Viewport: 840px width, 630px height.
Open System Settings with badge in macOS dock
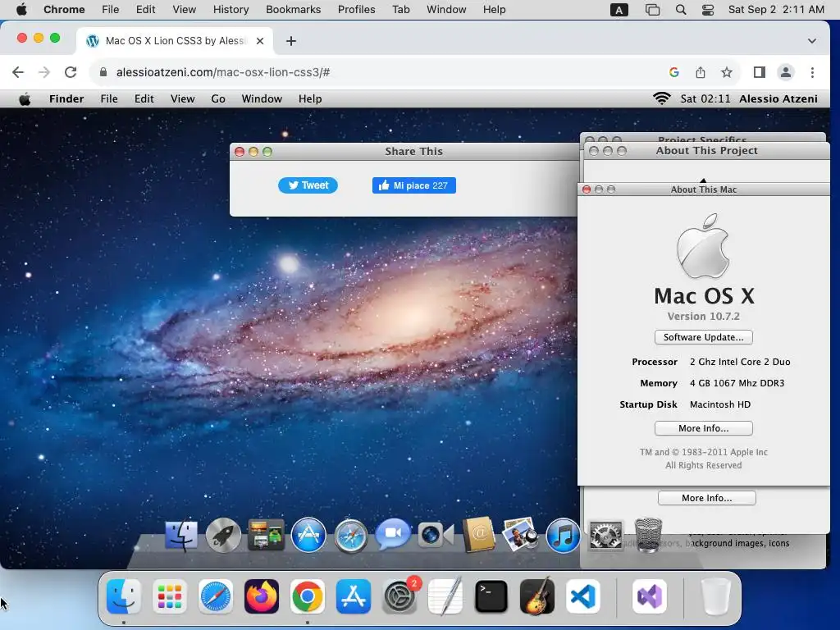[x=399, y=596]
